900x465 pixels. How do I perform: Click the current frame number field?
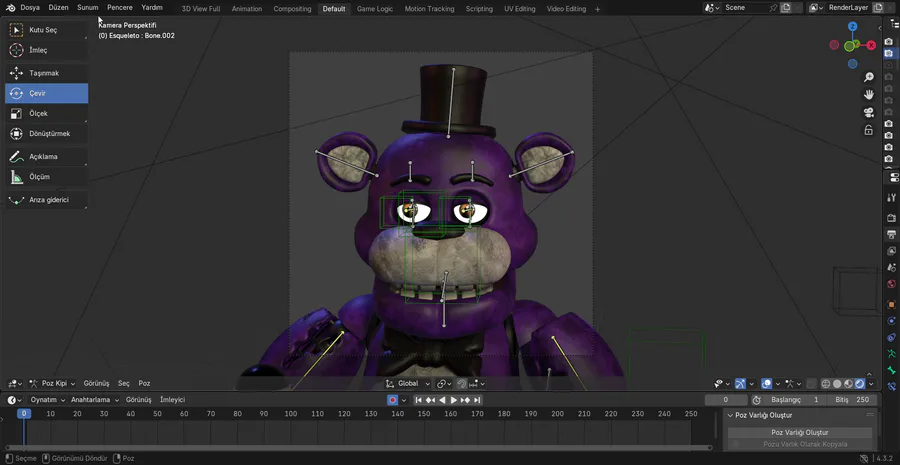(x=726, y=400)
